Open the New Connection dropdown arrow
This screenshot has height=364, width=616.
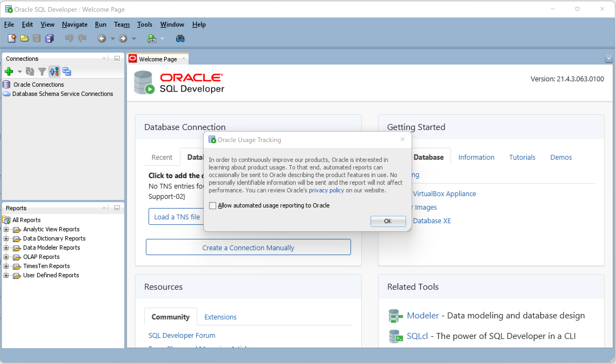click(20, 72)
